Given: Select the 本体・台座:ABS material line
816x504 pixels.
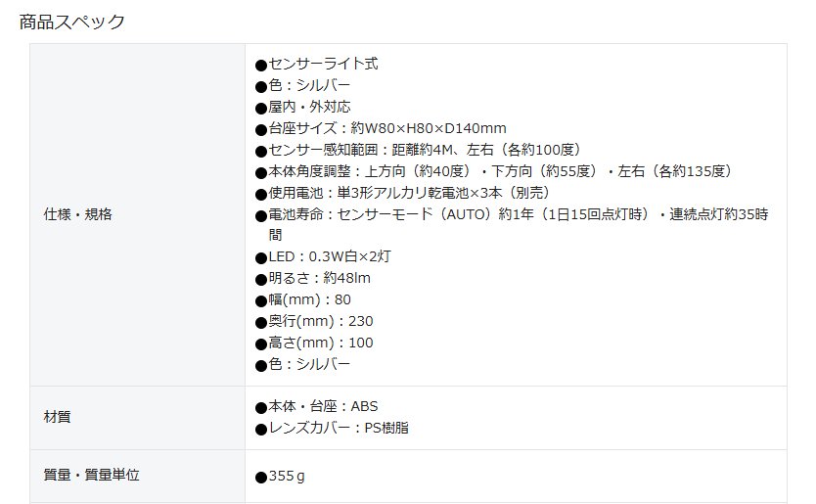Looking at the screenshot, I should 316,406.
